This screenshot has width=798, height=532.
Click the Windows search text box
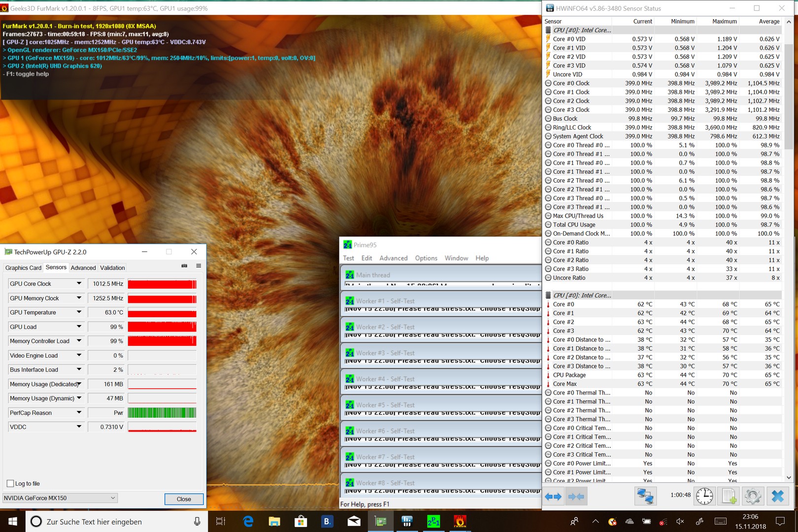point(117,521)
